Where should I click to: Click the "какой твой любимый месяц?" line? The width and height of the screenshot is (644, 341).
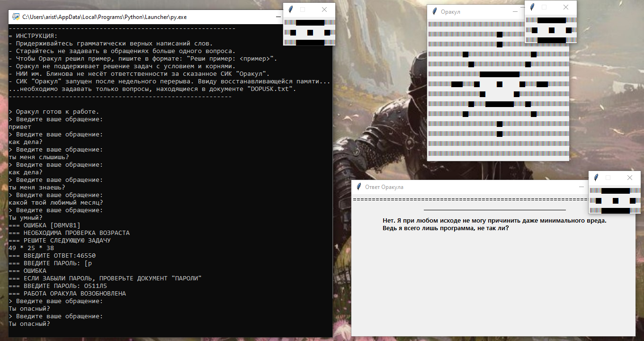pos(56,203)
